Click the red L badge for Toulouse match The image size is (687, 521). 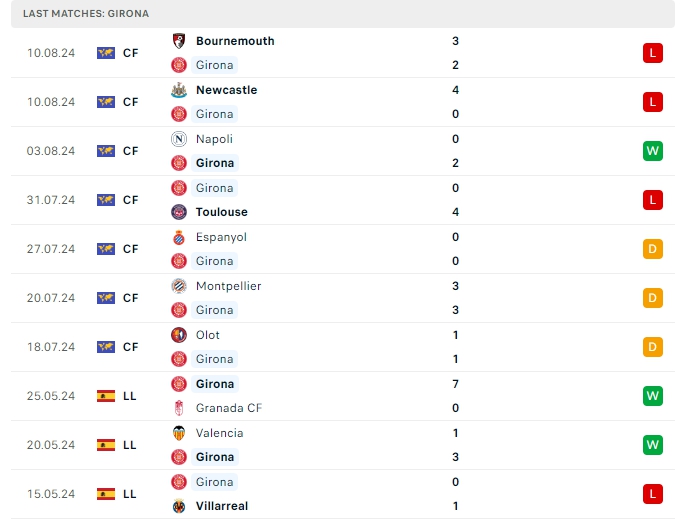[653, 200]
